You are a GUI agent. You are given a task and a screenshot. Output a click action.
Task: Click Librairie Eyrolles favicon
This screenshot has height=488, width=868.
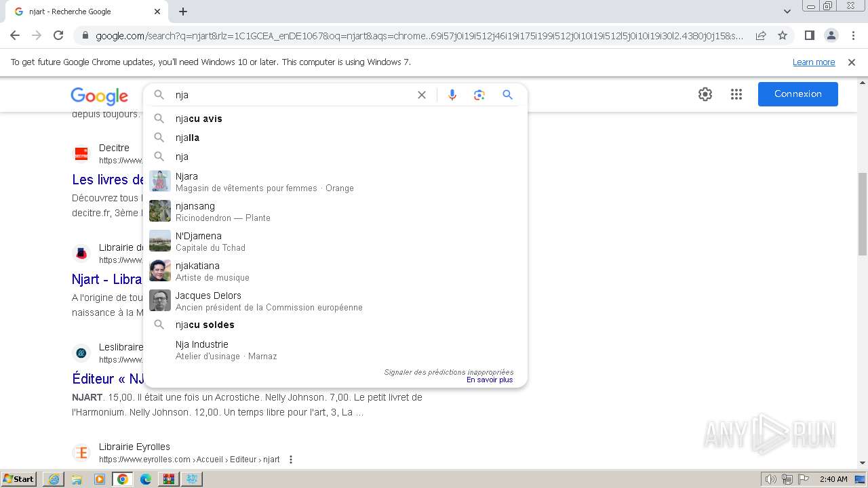[x=81, y=453]
